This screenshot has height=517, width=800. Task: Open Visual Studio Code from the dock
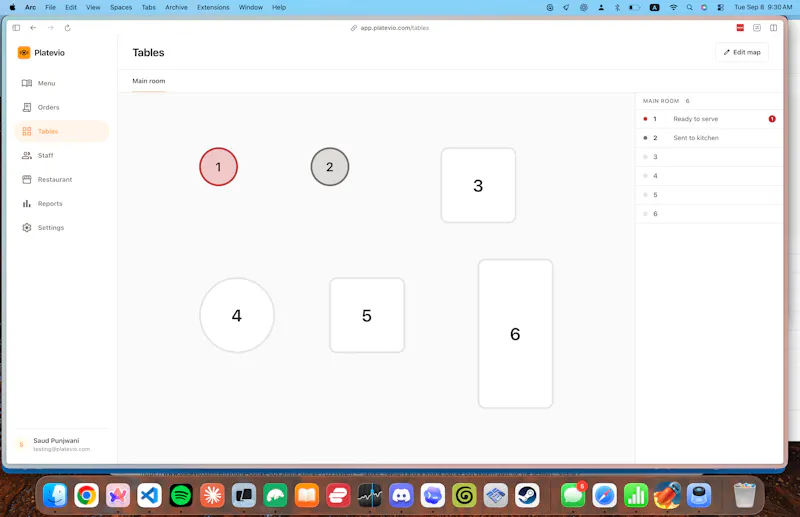click(x=149, y=495)
